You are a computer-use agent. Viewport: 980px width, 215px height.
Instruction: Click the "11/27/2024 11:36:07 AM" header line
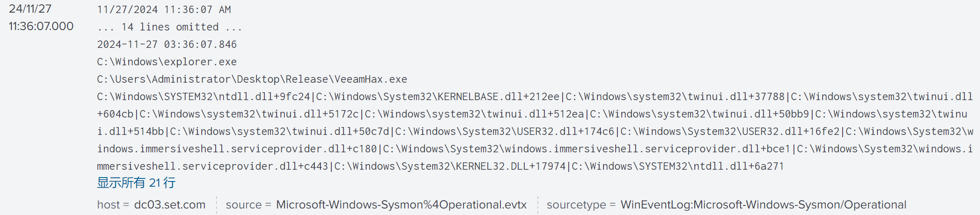164,10
